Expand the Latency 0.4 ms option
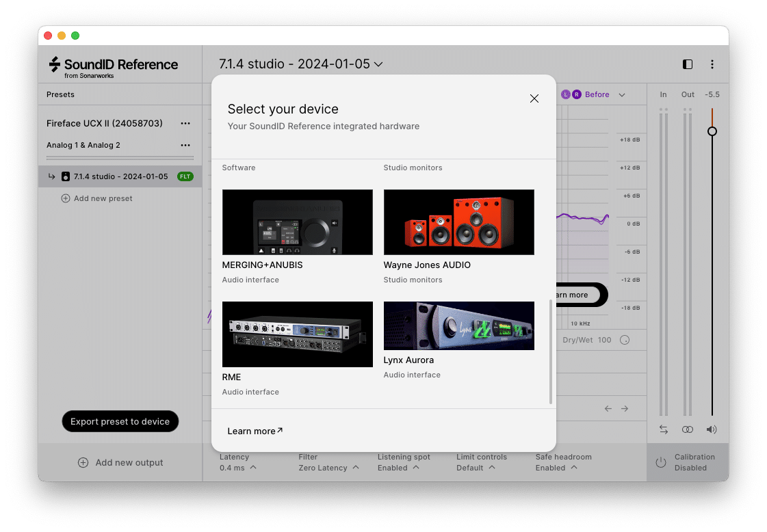 coord(238,462)
